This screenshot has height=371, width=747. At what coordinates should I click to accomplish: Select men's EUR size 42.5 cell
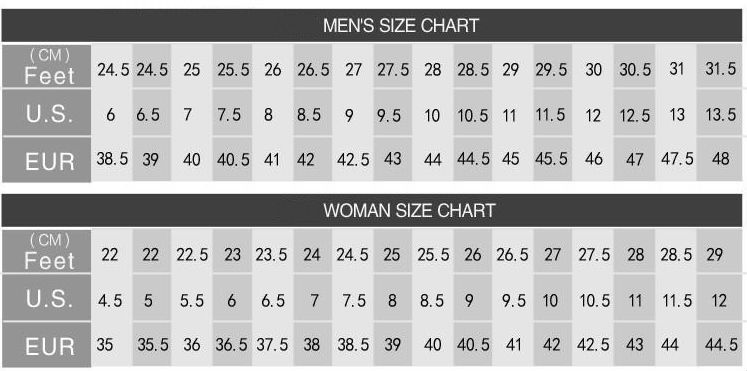tap(353, 159)
